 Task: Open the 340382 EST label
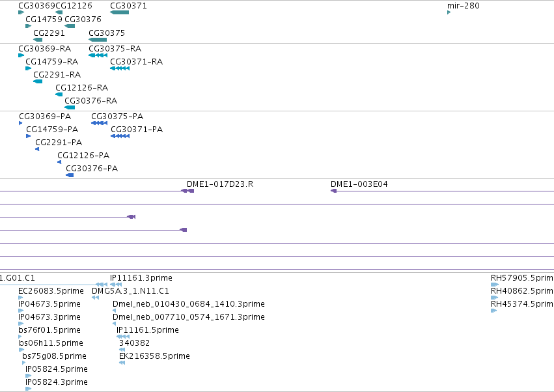(x=134, y=343)
